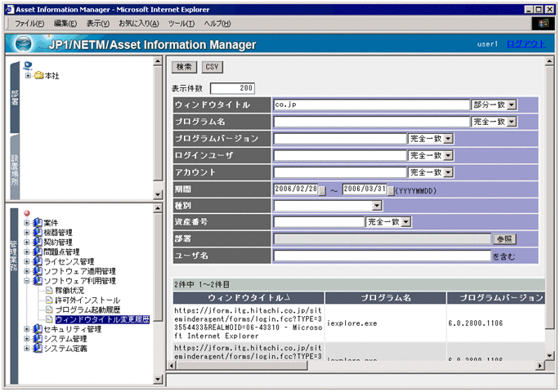Open the ウィンドウタイトル match type dropdown

pos(512,105)
